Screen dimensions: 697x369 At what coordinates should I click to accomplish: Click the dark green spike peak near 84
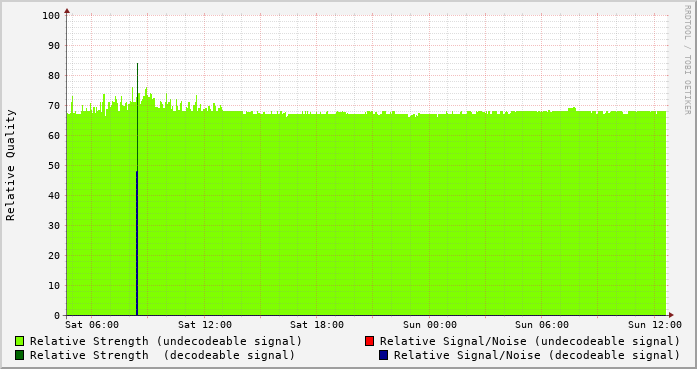[x=137, y=64]
